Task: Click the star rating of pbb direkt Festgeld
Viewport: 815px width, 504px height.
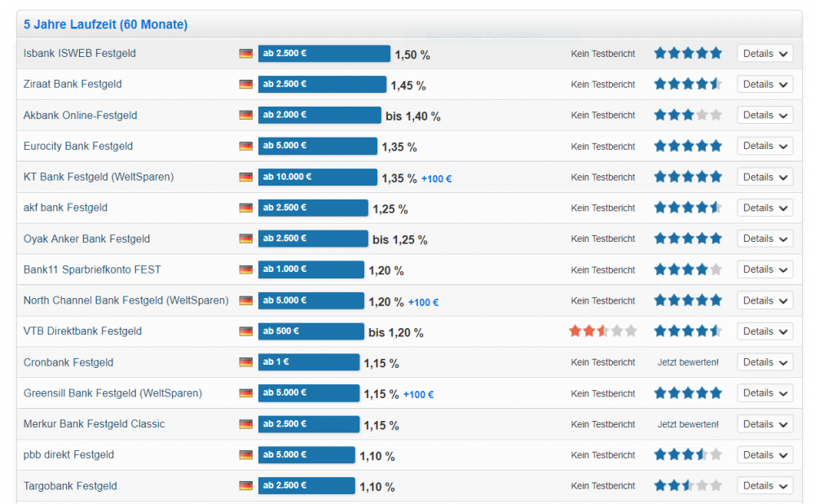Action: 688,454
